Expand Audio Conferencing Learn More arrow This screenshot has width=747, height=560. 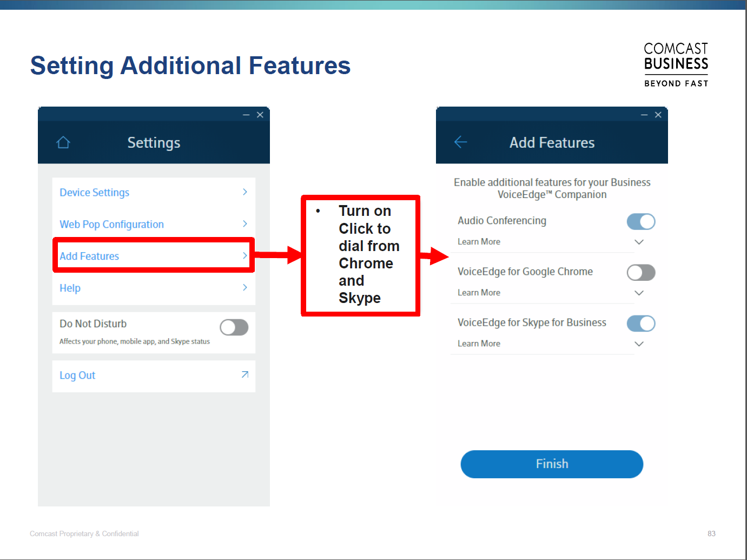(639, 242)
